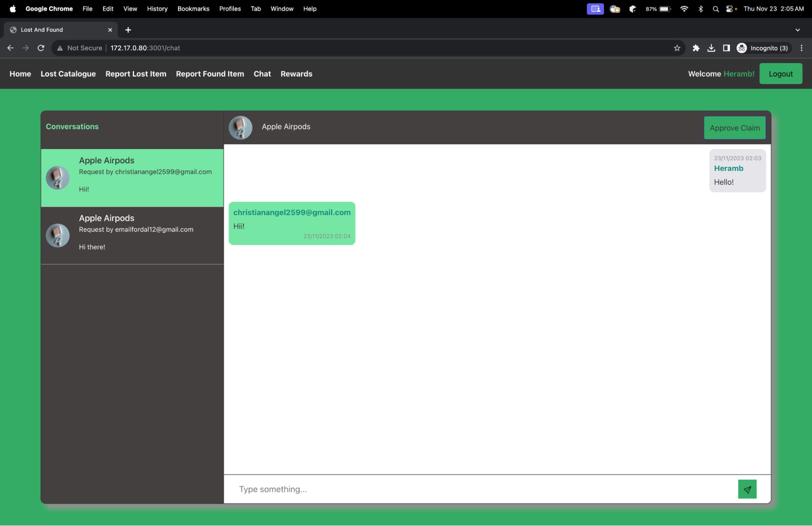812x526 pixels.
Task: Open Bookmarks menu in menu bar
Action: 193,9
